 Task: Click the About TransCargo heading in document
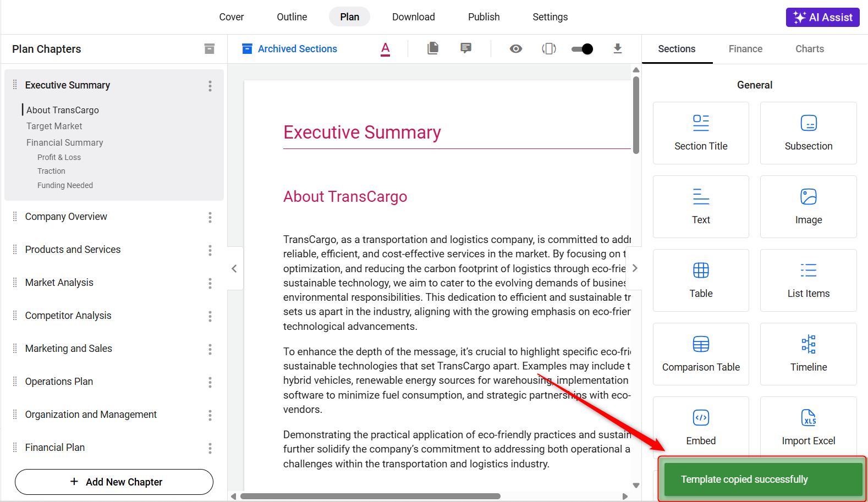pyautogui.click(x=345, y=197)
